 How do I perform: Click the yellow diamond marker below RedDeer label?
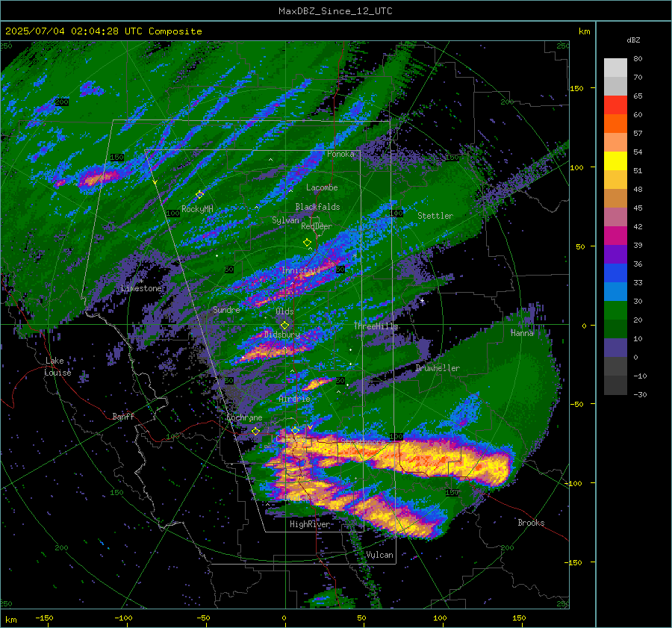(307, 243)
